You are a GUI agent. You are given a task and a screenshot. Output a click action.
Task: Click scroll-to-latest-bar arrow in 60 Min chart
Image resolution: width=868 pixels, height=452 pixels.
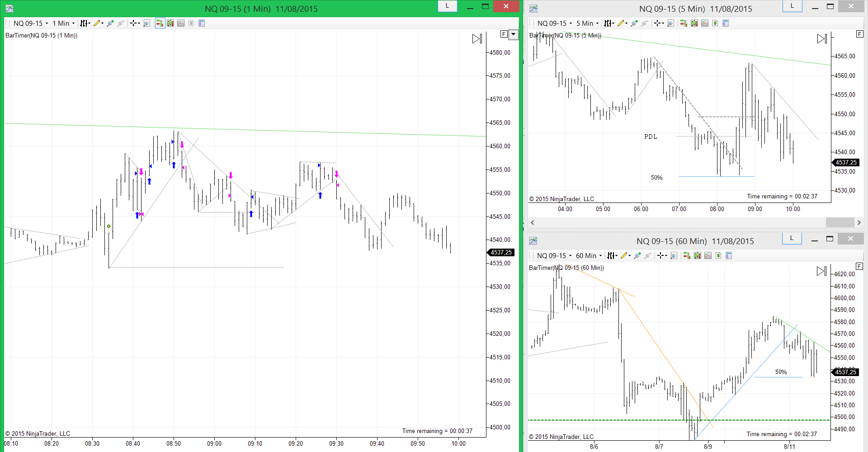tap(821, 271)
